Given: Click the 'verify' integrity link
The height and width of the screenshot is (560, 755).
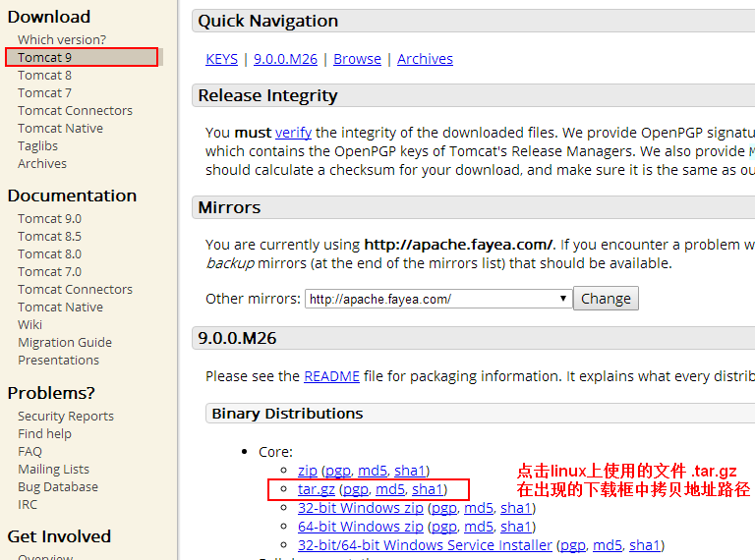Looking at the screenshot, I should pos(293,133).
